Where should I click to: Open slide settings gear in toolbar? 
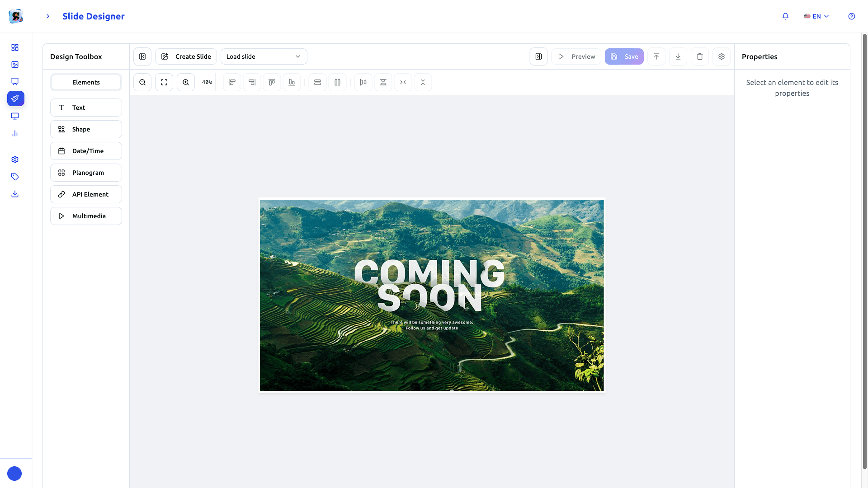pyautogui.click(x=722, y=56)
